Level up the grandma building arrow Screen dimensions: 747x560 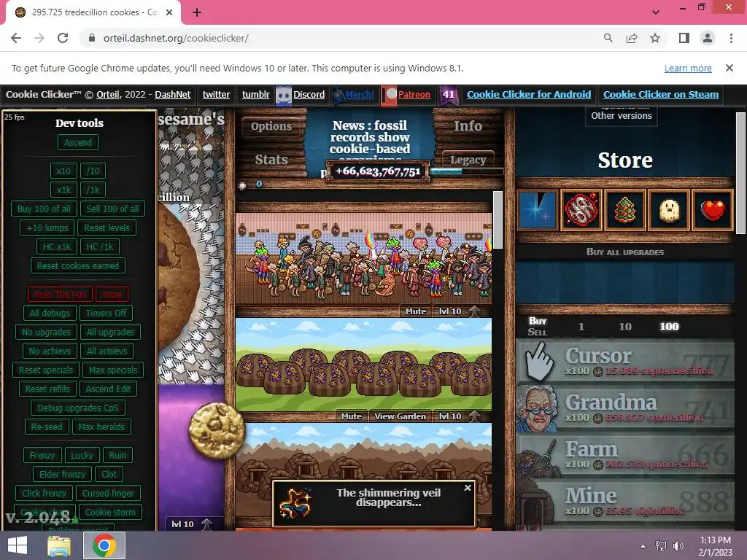pos(473,311)
